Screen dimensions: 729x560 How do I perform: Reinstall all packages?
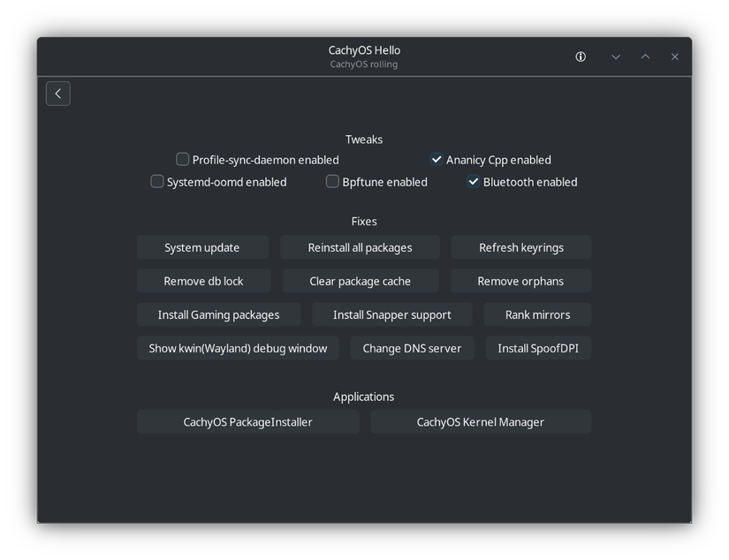point(360,247)
